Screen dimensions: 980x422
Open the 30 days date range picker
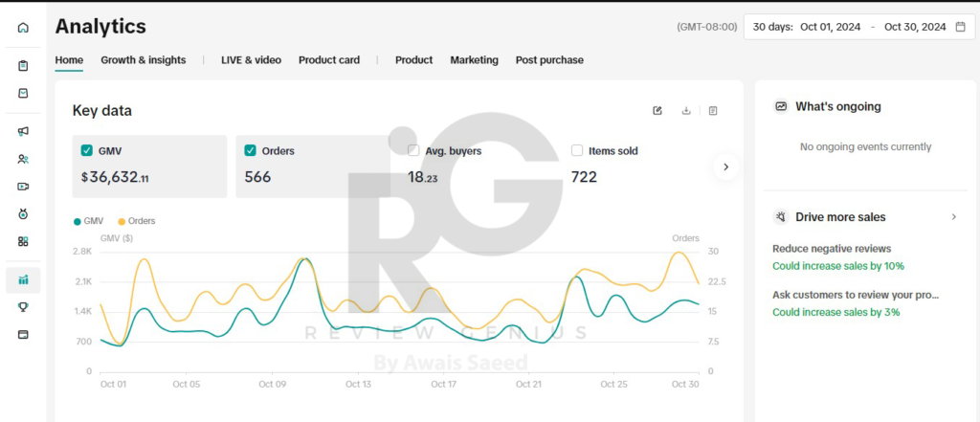(x=858, y=27)
